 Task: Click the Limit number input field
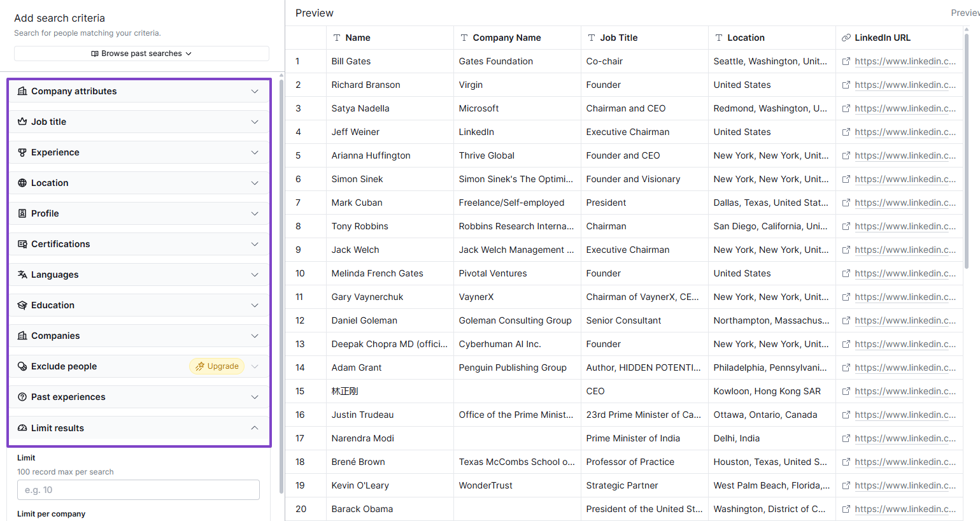[138, 490]
